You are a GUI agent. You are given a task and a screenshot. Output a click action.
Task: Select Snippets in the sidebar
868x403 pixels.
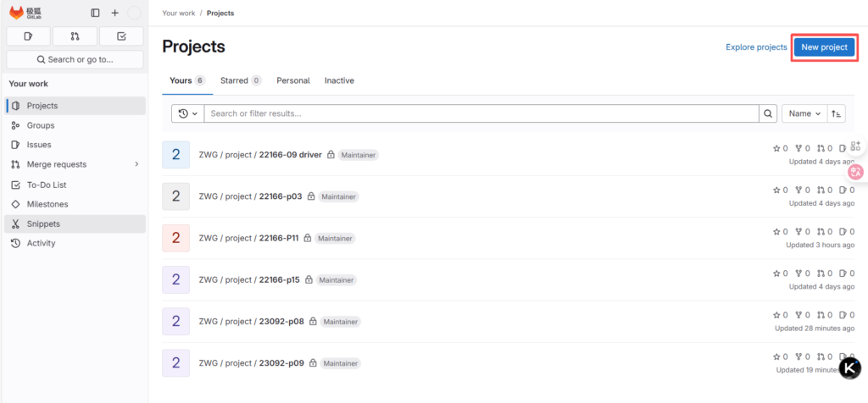coord(43,224)
